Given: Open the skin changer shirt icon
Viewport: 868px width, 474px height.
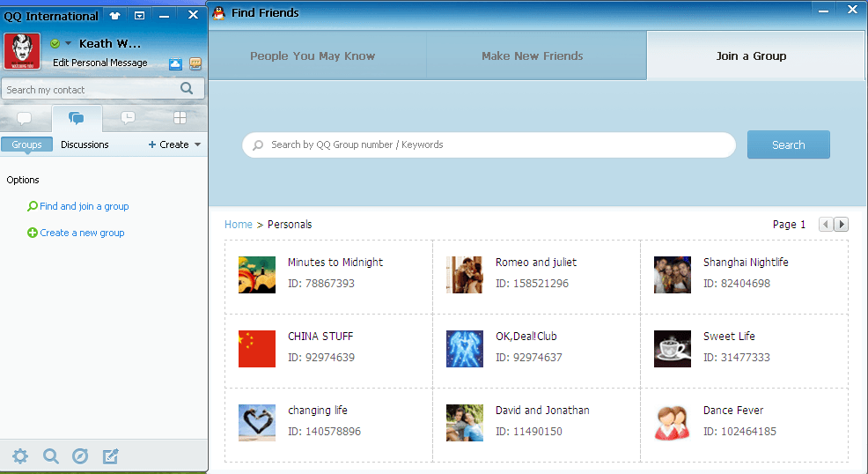Looking at the screenshot, I should (x=115, y=16).
